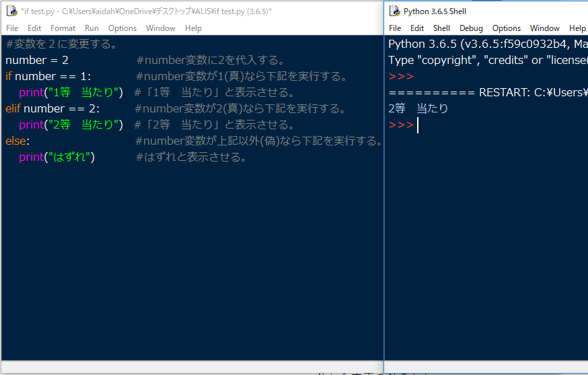
Task: Click the IDLE editor window title-bar icon
Action: [11, 11]
